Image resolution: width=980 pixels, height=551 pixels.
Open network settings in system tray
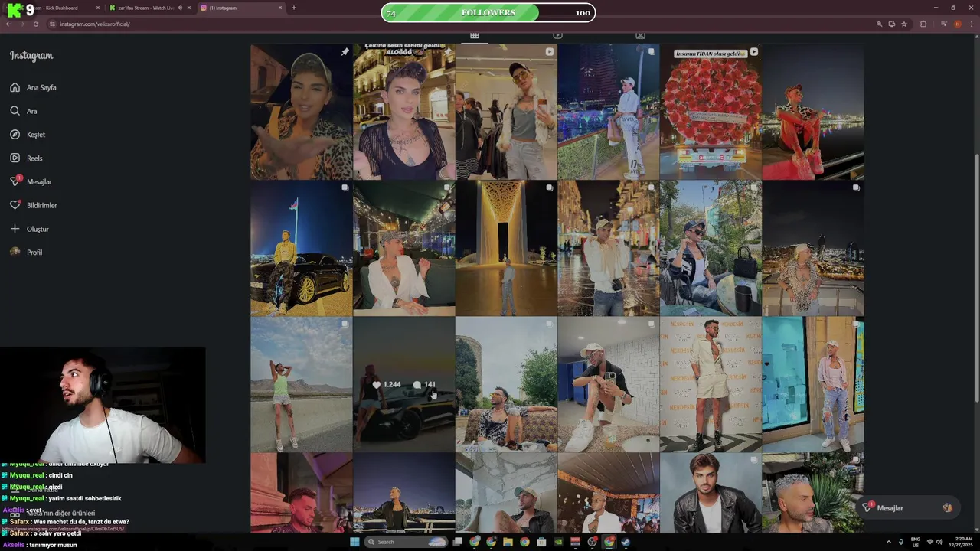click(930, 542)
